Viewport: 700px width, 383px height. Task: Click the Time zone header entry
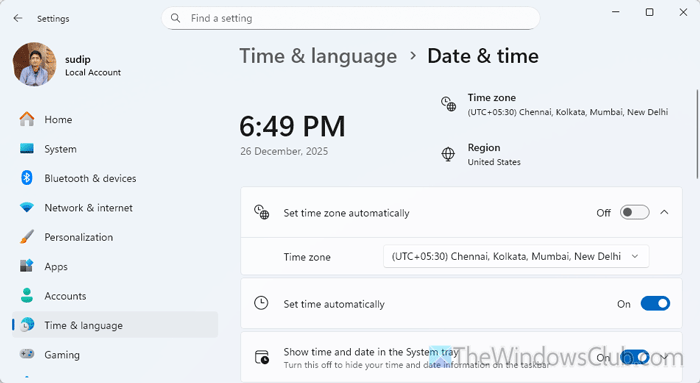(567, 104)
